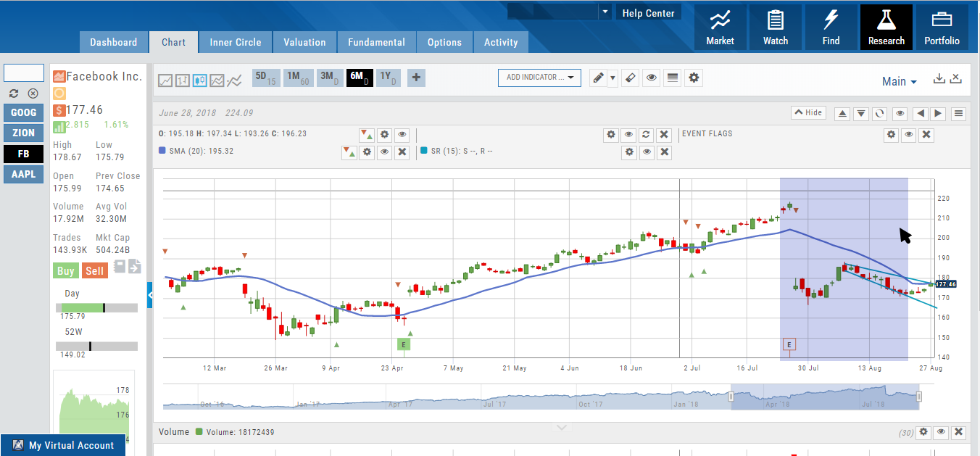Select the area chart type icon
980x456 pixels.
point(217,80)
